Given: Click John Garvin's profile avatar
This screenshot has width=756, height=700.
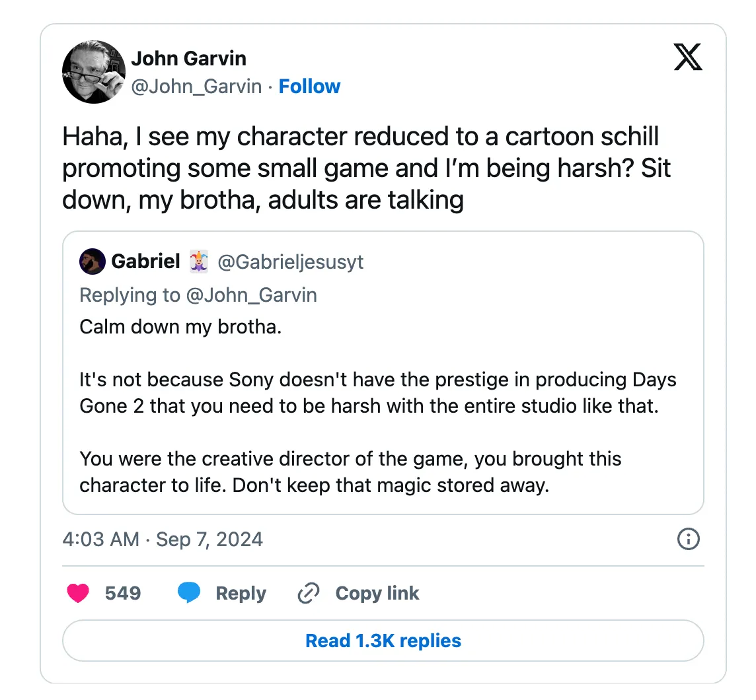Looking at the screenshot, I should 94,71.
